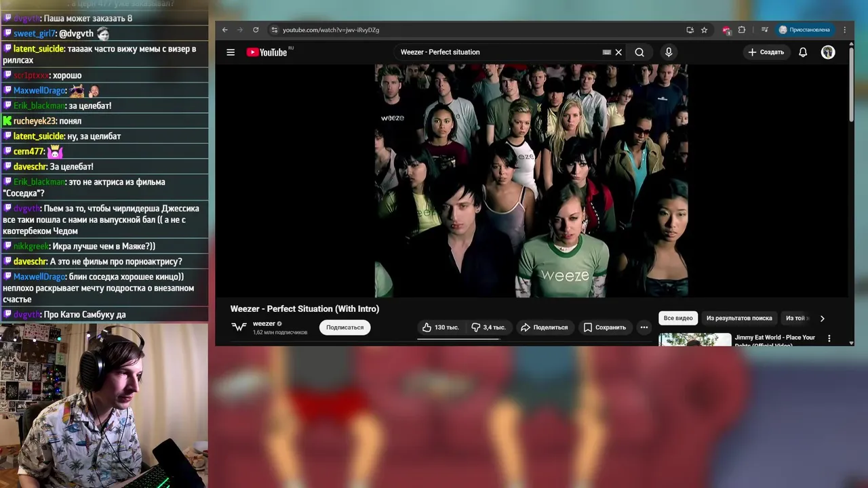Open the Chrome profile 'Приостановлена' chip
This screenshot has width=868, height=488.
tap(805, 30)
